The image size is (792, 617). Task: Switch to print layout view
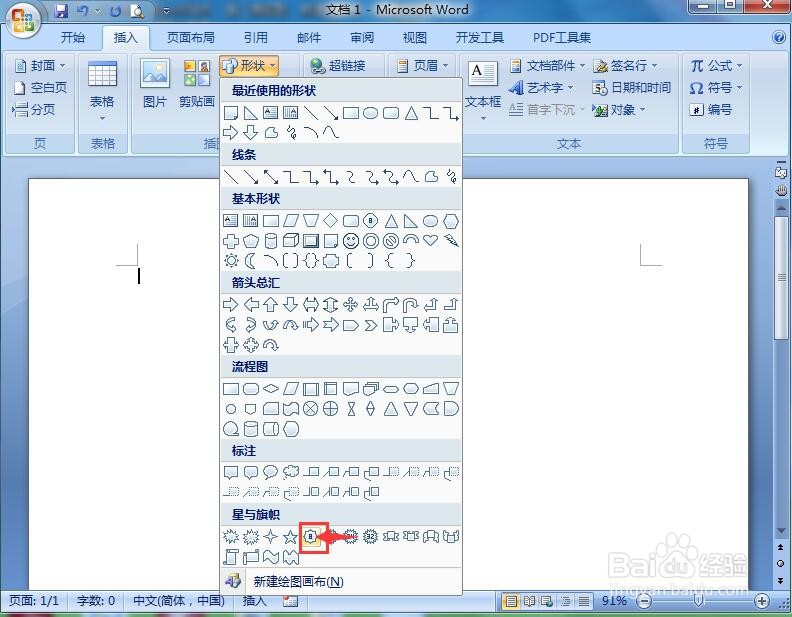pos(511,601)
